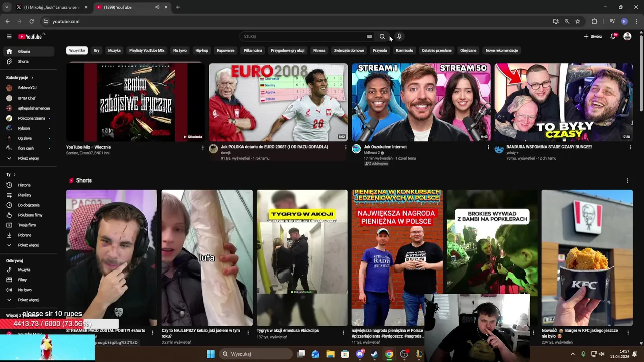644x362 pixels.
Task: Open the browser media controls icon
Action: click(x=612, y=21)
